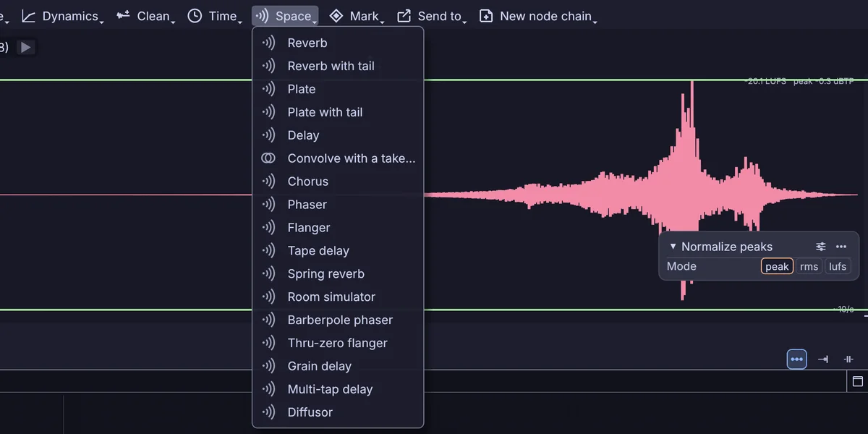The height and width of the screenshot is (434, 868).
Task: Choose Reverb with tail effect
Action: [338, 66]
